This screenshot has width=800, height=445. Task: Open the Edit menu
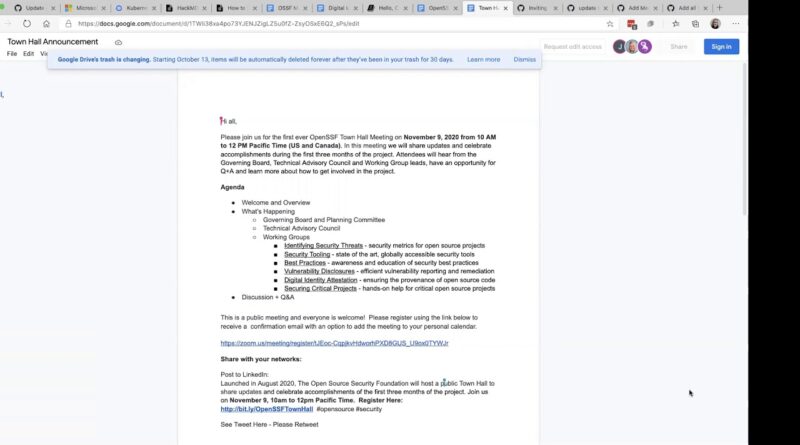29,54
